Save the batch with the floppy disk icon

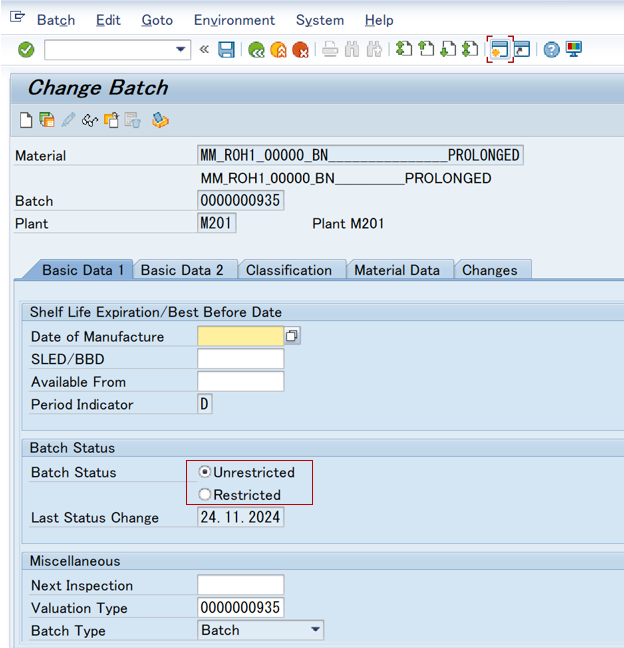coord(226,50)
